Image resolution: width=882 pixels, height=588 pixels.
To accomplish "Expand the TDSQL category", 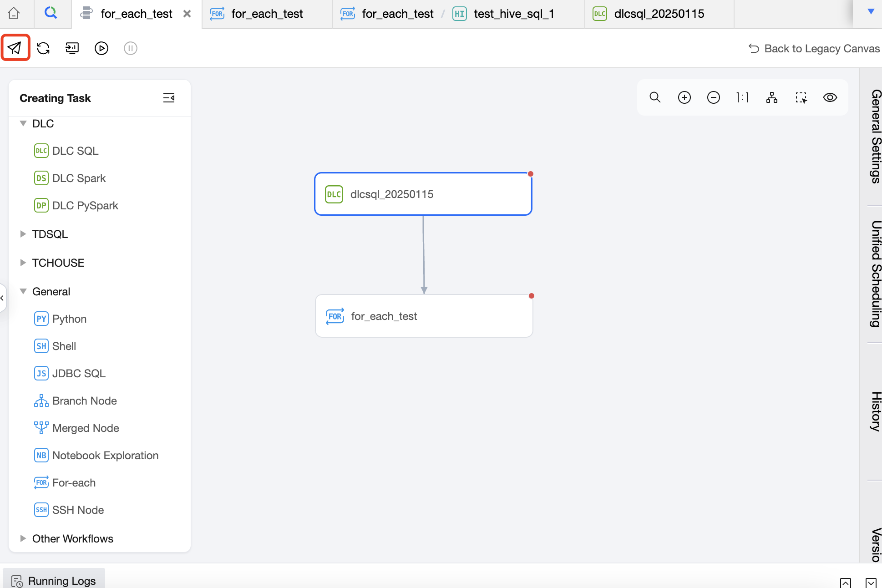I will [23, 234].
